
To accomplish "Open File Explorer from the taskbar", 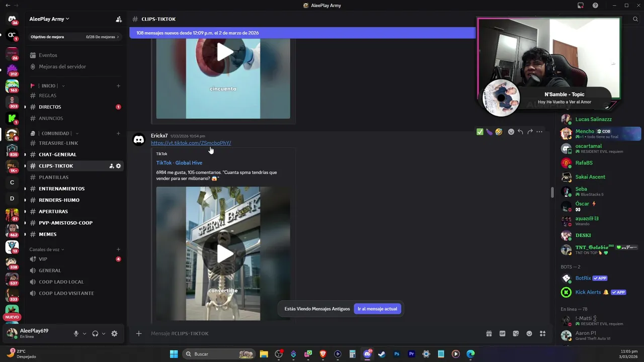I will coord(264,354).
